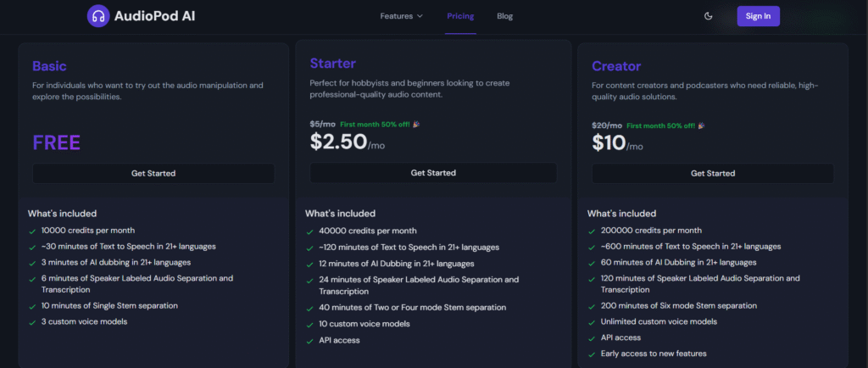Click the checkmark beside 40000 credits per month
This screenshot has width=868, height=368.
click(310, 231)
